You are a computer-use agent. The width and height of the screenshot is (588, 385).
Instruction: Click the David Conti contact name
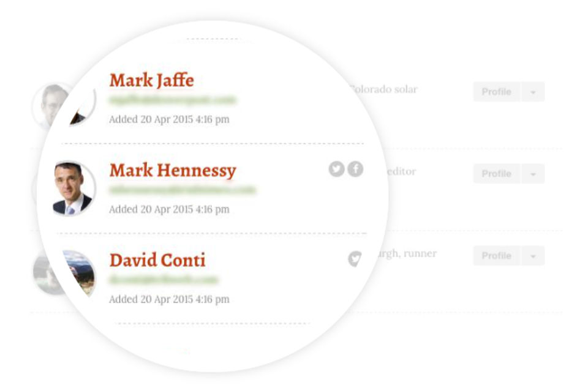click(x=157, y=260)
